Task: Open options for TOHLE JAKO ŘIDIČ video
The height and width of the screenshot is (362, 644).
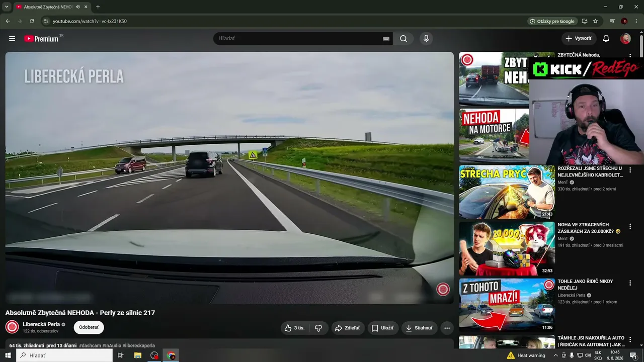Action: tap(630, 283)
